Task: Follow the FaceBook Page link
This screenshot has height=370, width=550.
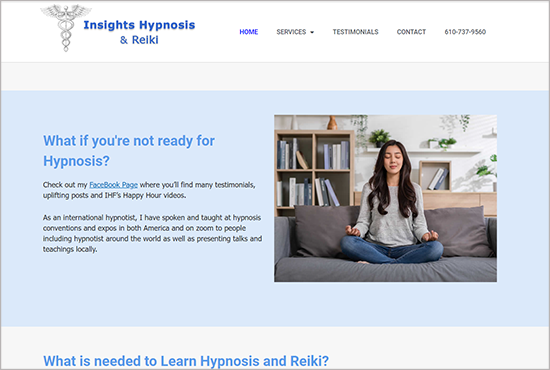Action: (x=113, y=185)
